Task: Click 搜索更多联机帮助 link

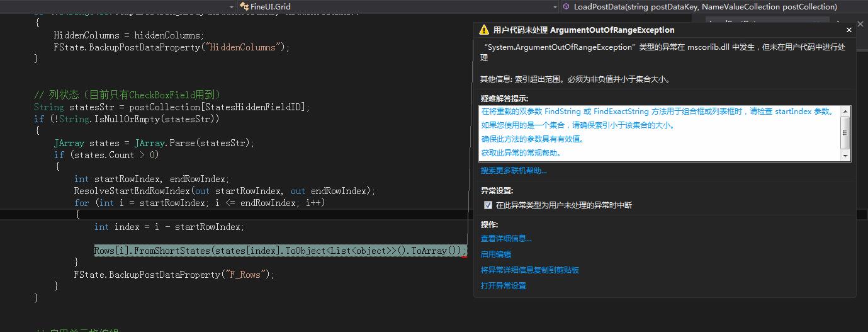Action: (514, 171)
